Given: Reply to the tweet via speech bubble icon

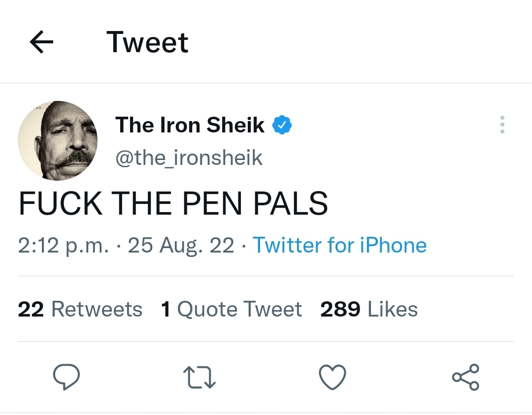Looking at the screenshot, I should point(66,378).
